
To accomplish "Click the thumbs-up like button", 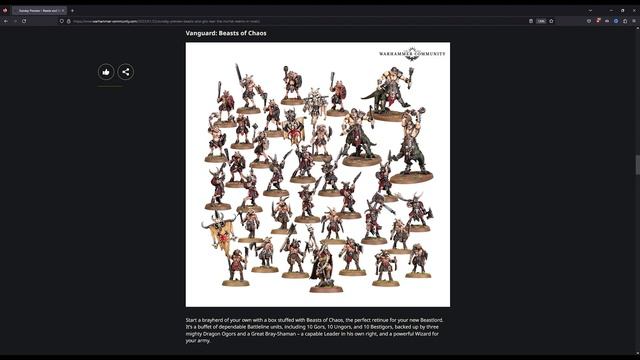I will click(106, 72).
